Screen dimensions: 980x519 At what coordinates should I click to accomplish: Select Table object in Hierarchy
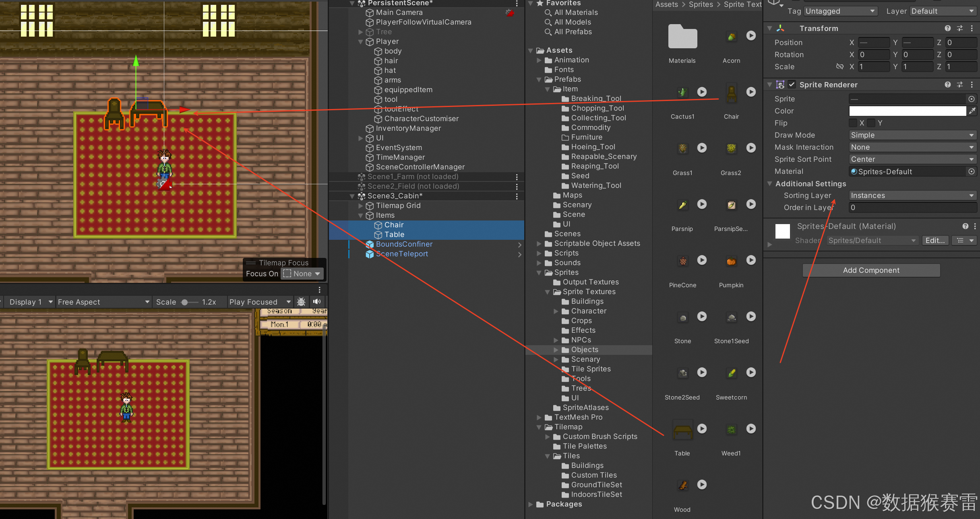point(394,235)
